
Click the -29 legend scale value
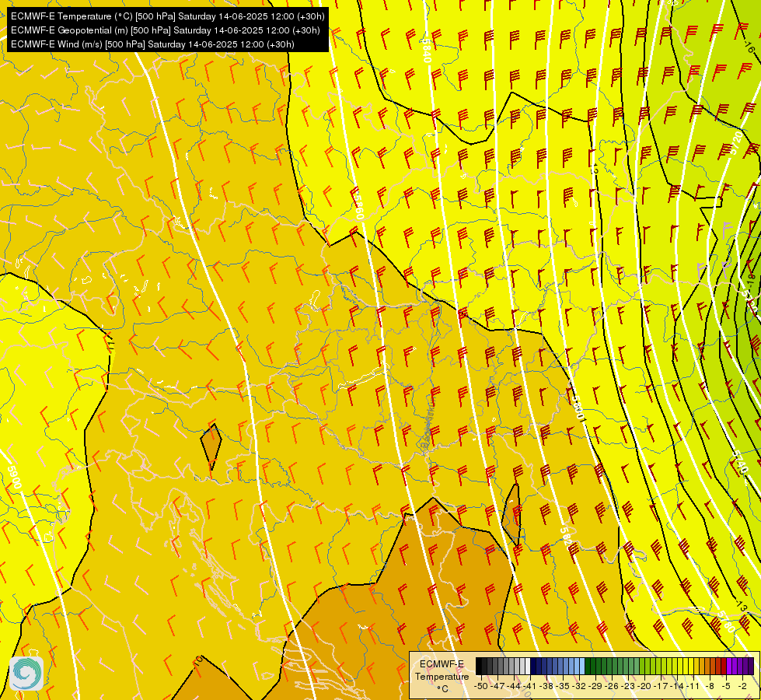point(596,686)
